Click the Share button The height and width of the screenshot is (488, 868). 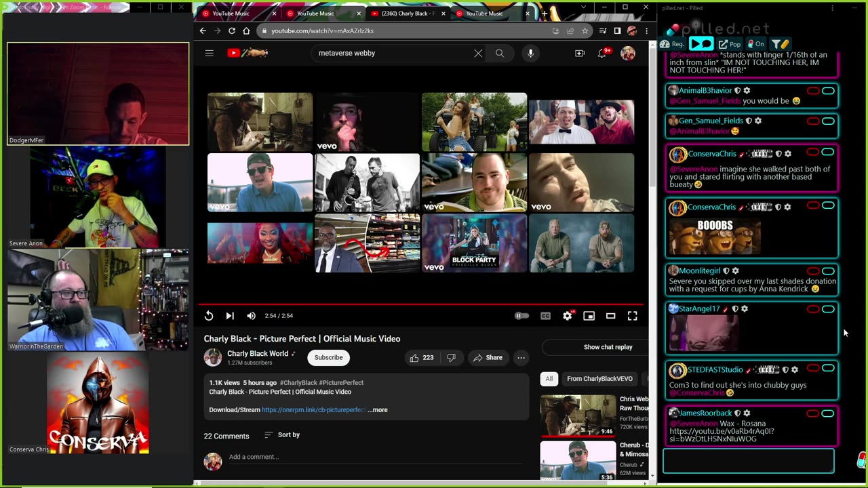point(488,358)
